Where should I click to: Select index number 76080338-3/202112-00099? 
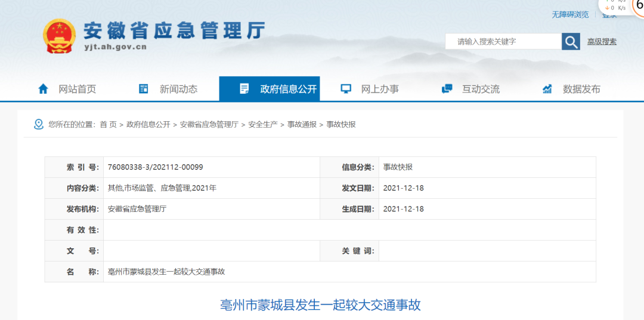[155, 167]
